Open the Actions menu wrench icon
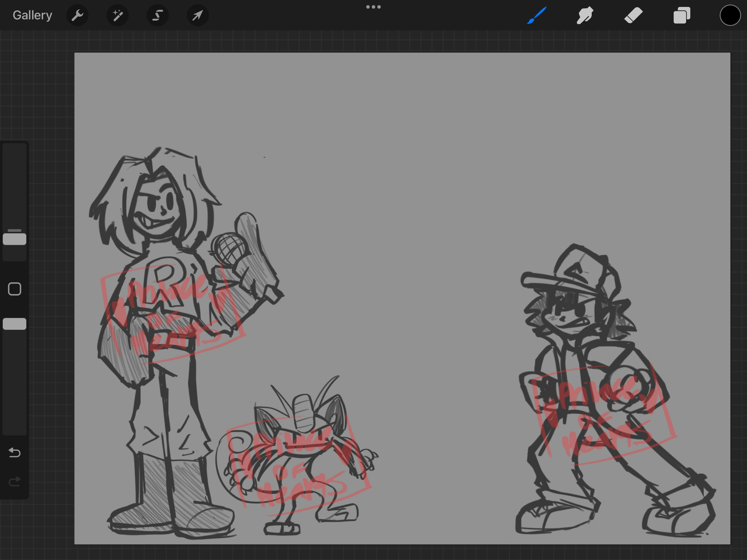747x560 pixels. [x=77, y=15]
